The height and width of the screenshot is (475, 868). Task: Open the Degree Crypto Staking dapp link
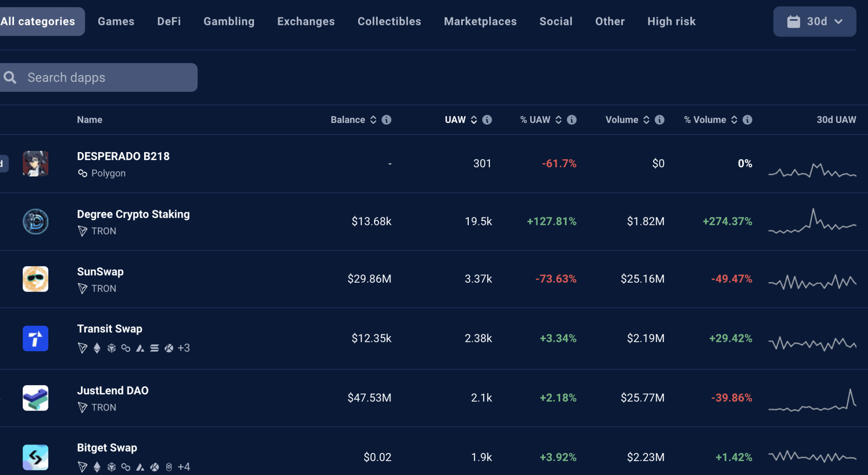134,214
